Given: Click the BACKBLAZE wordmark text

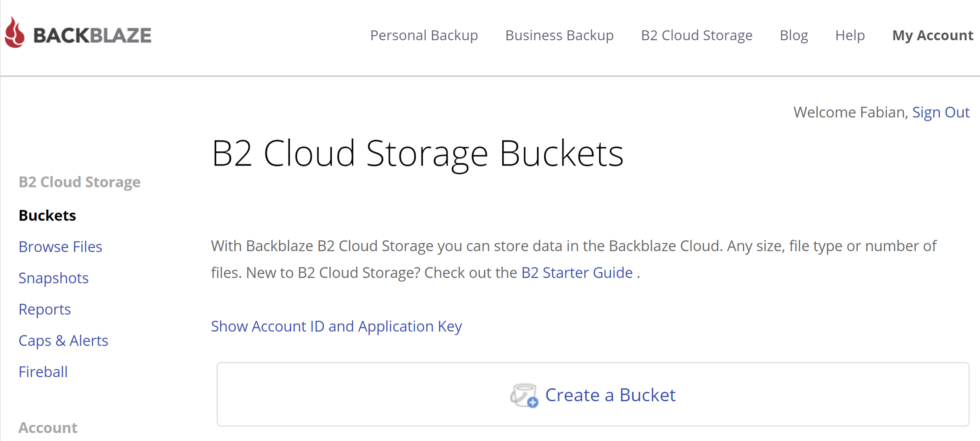Looking at the screenshot, I should coord(92,36).
